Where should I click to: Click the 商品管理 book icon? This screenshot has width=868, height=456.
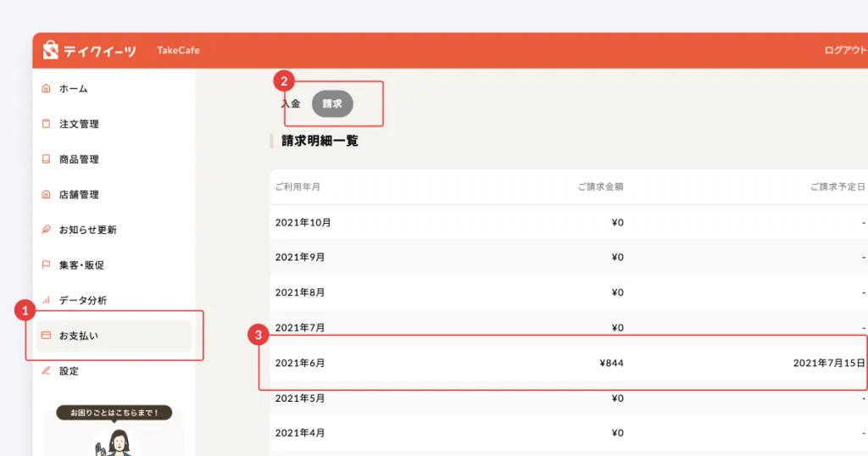coord(46,159)
